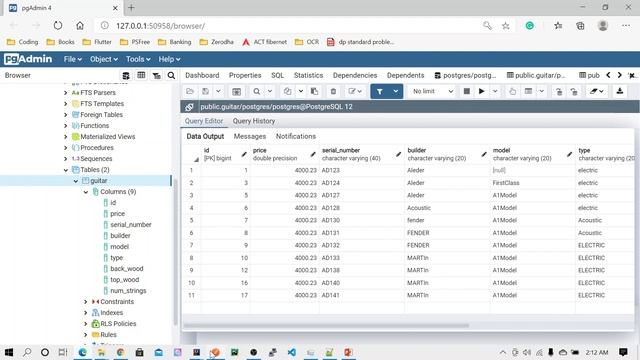
Task: Click the Clear eraser dropdown icon
Action: click(596, 91)
